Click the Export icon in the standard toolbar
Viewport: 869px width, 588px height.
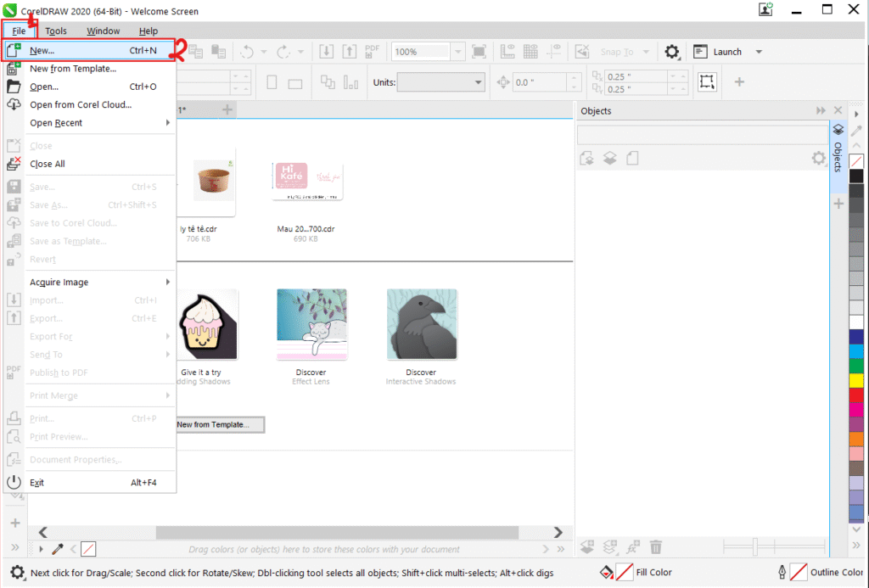pyautogui.click(x=349, y=52)
